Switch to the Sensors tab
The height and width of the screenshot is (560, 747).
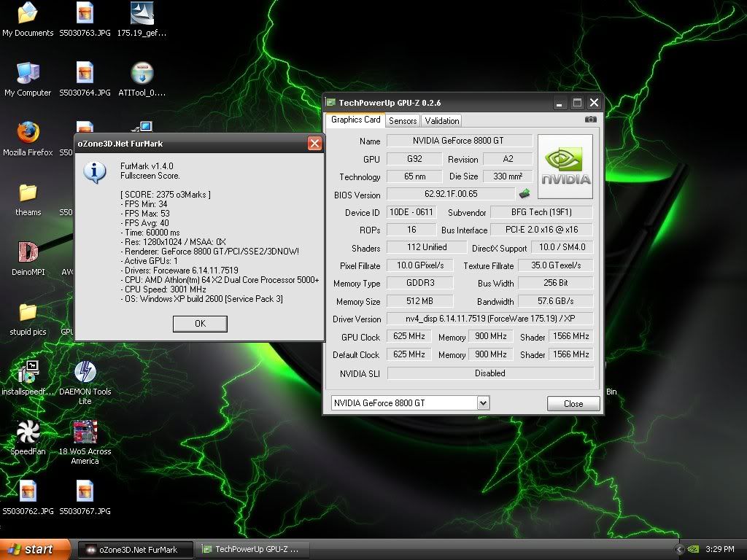click(x=403, y=121)
